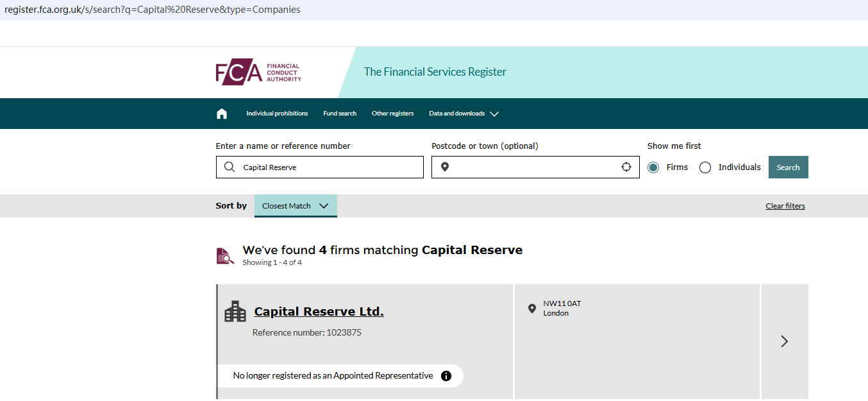Click the info icon beside Appointed Representative status

coord(446,376)
